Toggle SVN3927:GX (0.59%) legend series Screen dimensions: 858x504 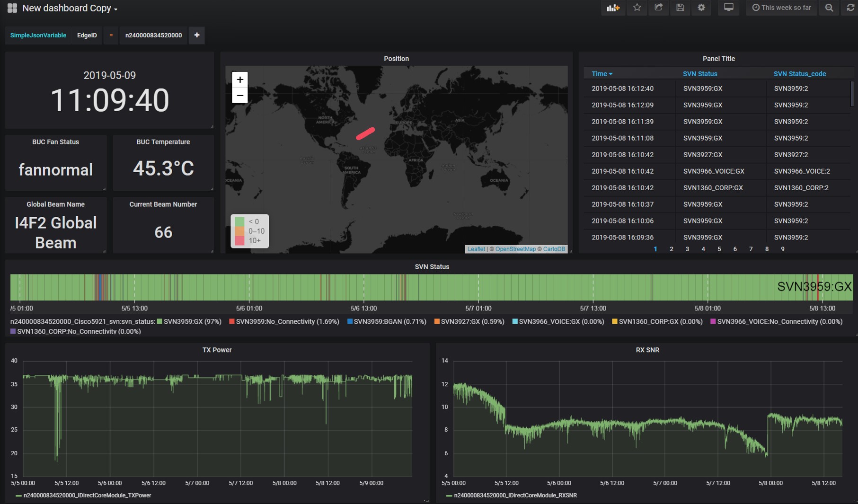pos(469,321)
